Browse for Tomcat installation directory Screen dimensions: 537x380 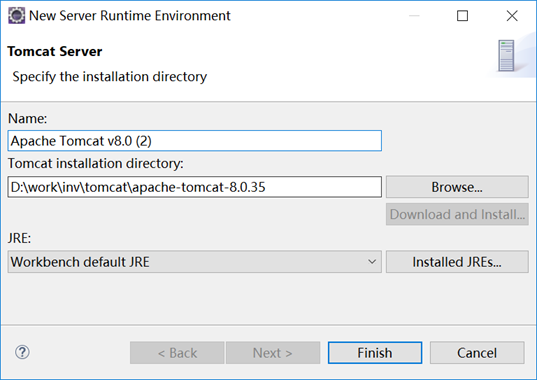[457, 187]
